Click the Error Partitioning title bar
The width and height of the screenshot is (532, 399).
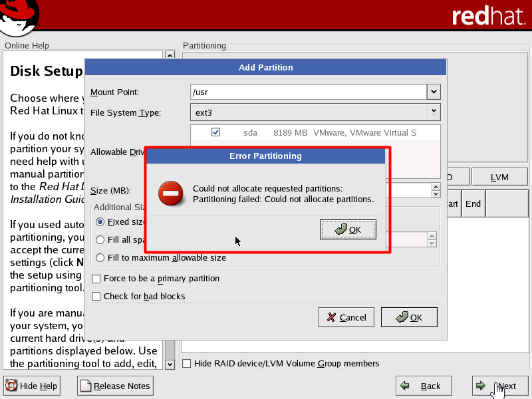[x=265, y=156]
